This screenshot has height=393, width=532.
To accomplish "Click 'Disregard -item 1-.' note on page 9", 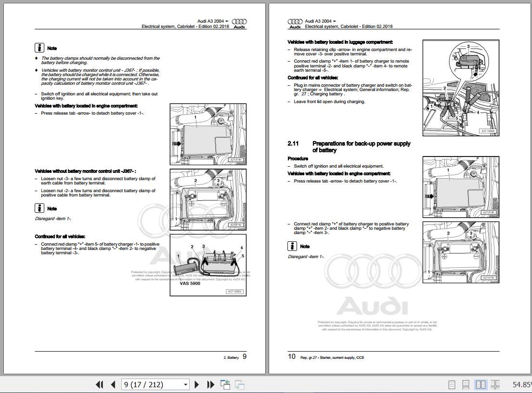I will click(x=53, y=219).
